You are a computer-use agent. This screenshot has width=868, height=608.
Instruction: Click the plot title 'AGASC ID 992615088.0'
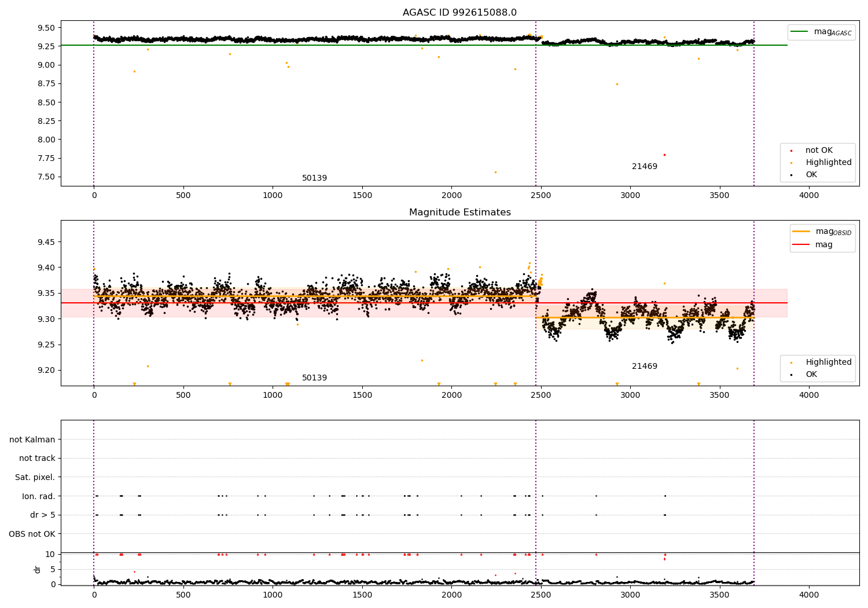click(x=459, y=13)
